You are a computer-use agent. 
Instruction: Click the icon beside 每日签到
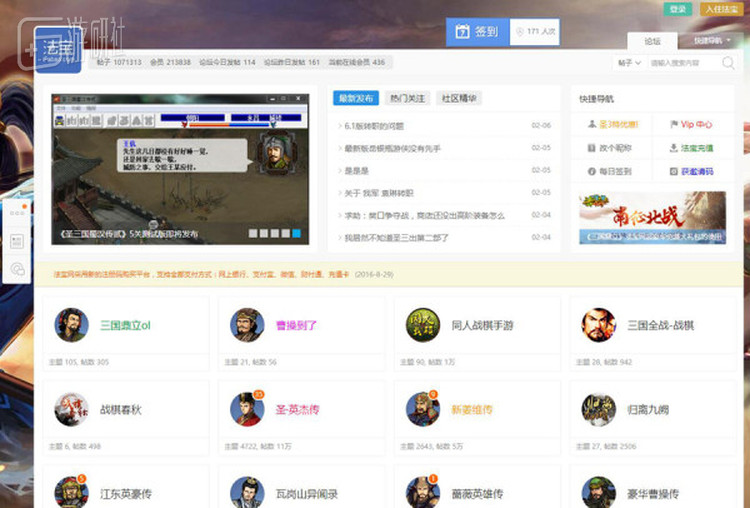click(x=592, y=171)
